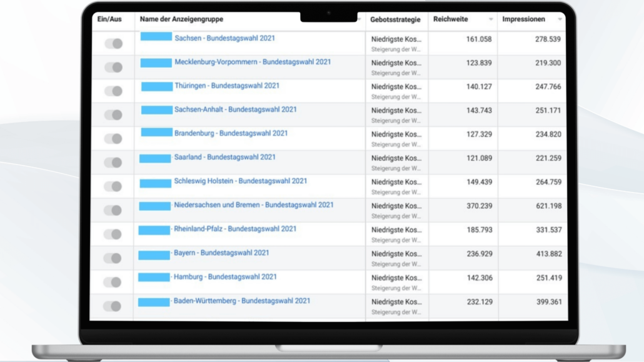Open Mecklenburg-Vorpommern - Bundestagswahl 2021 link
644x362 pixels.
coord(253,62)
